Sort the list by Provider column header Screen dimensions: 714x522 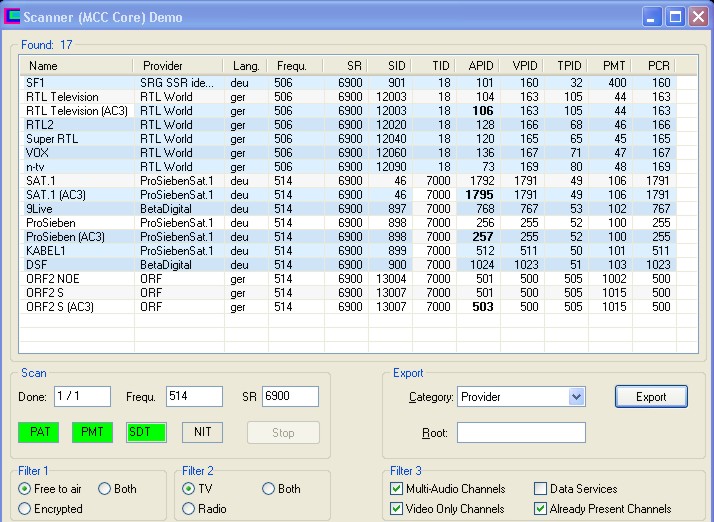[163, 66]
